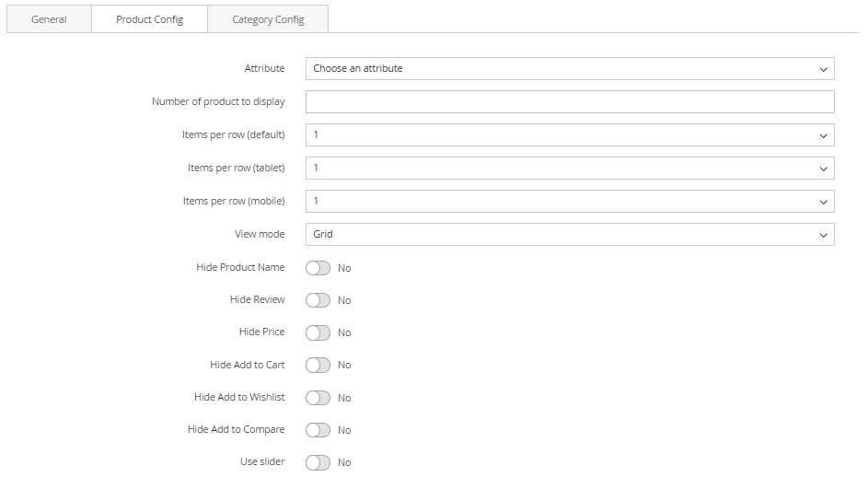The image size is (868, 489).
Task: Enable the Hide Add to Wishlist switch
Action: click(318, 398)
